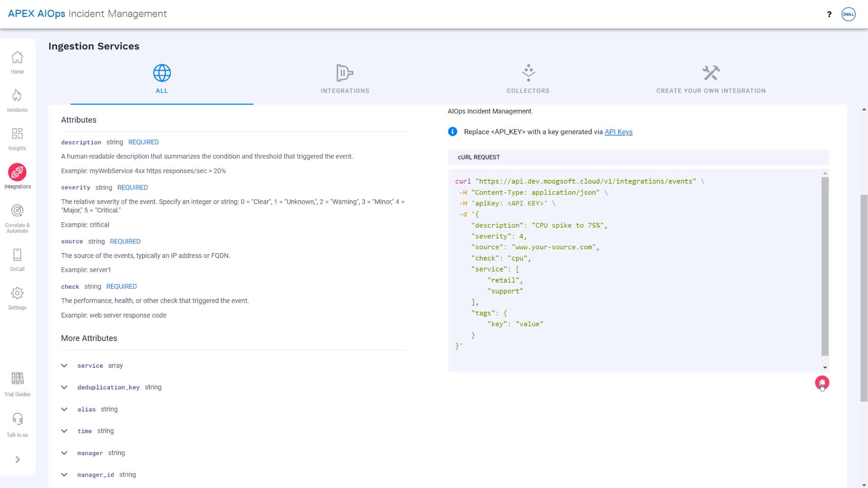Click the crossed tools icon
The height and width of the screenshot is (488, 868).
[711, 73]
